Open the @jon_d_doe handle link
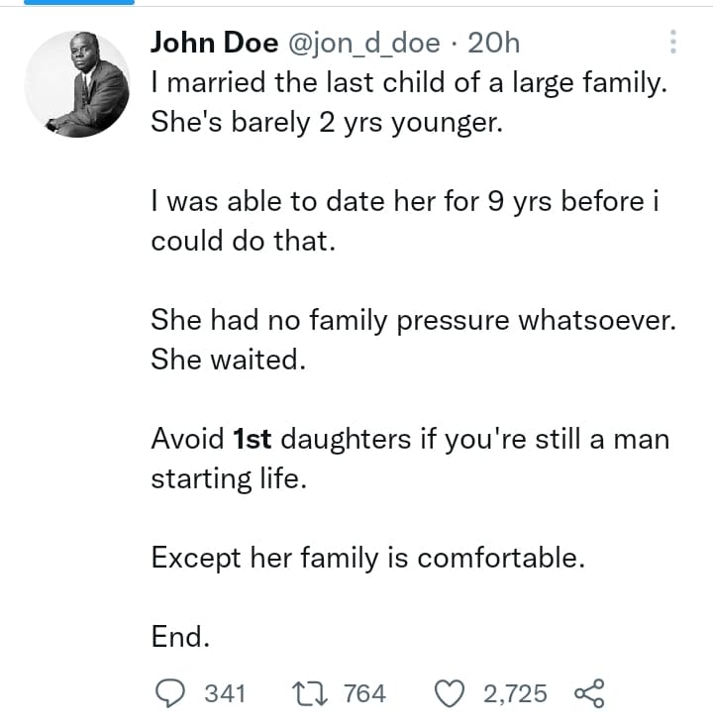Image resolution: width=713 pixels, height=728 pixels. pyautogui.click(x=364, y=44)
